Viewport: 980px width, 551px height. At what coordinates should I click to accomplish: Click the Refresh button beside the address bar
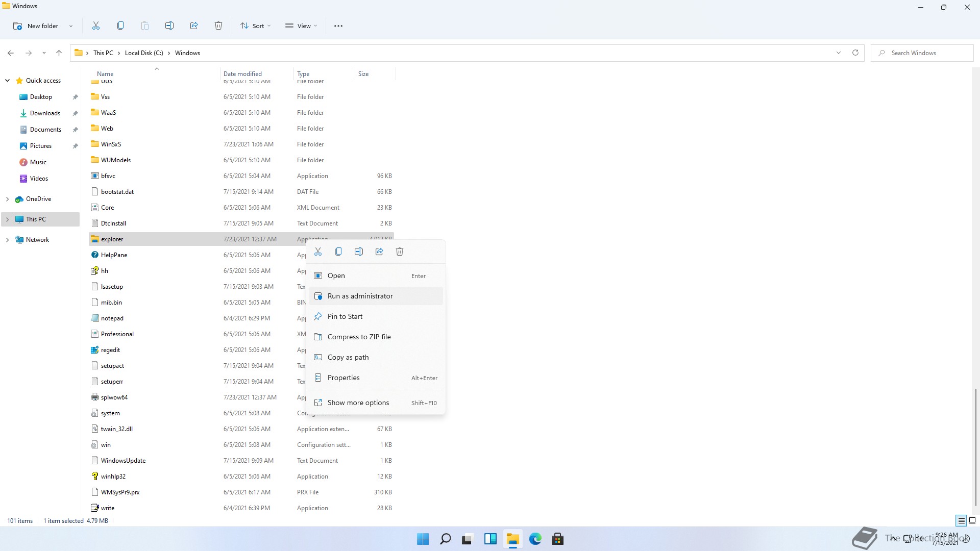[x=855, y=53]
